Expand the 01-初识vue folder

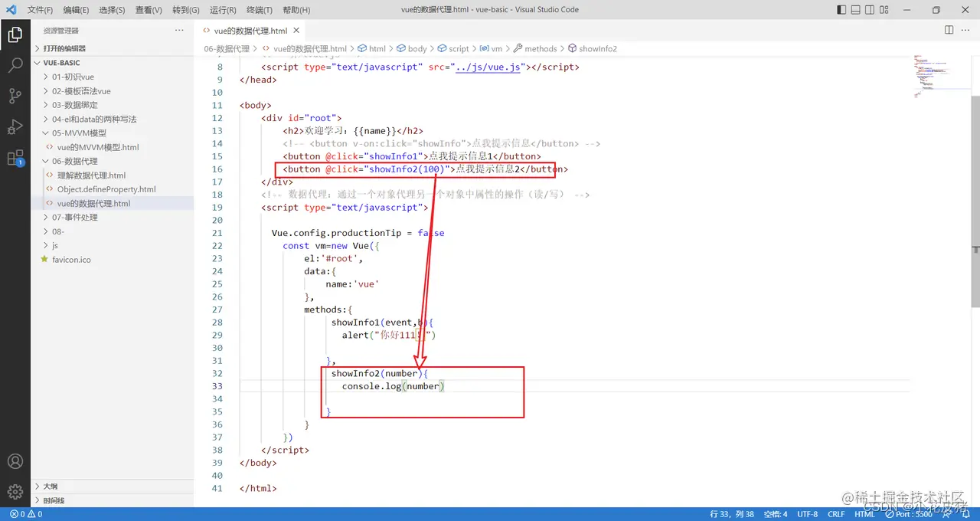pos(112,77)
